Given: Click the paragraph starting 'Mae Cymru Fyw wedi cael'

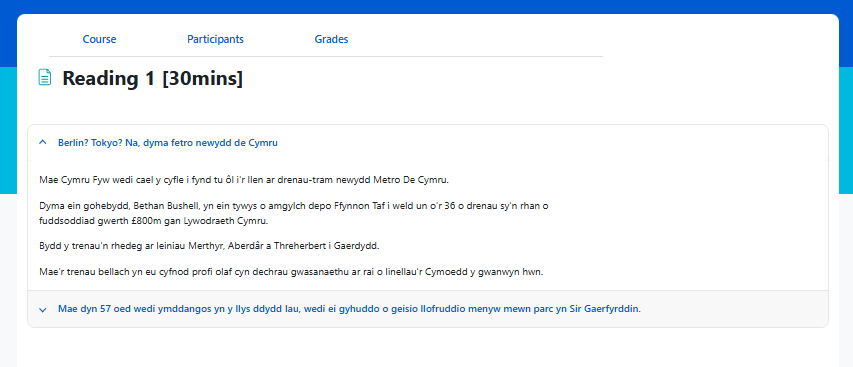Looking at the screenshot, I should click(244, 180).
